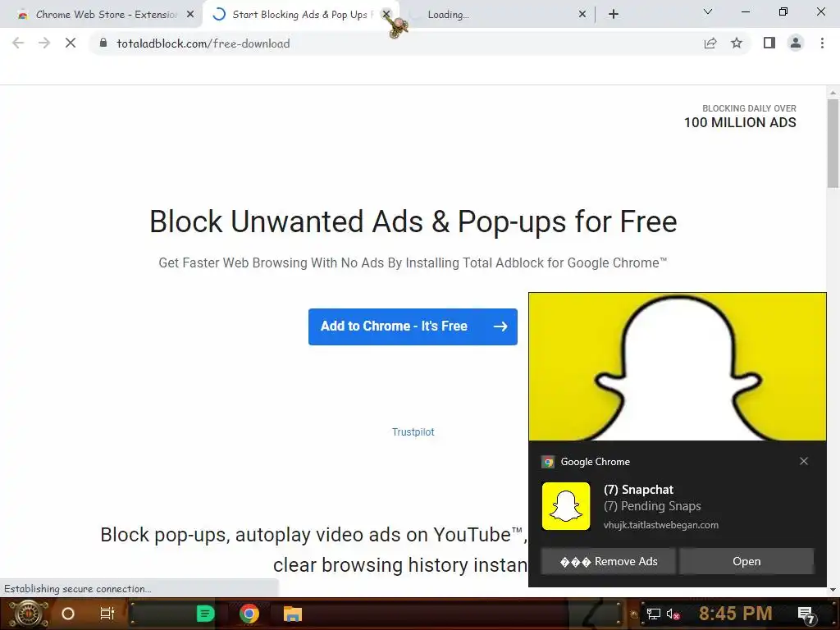Open the Start menu on taskbar

(x=29, y=614)
